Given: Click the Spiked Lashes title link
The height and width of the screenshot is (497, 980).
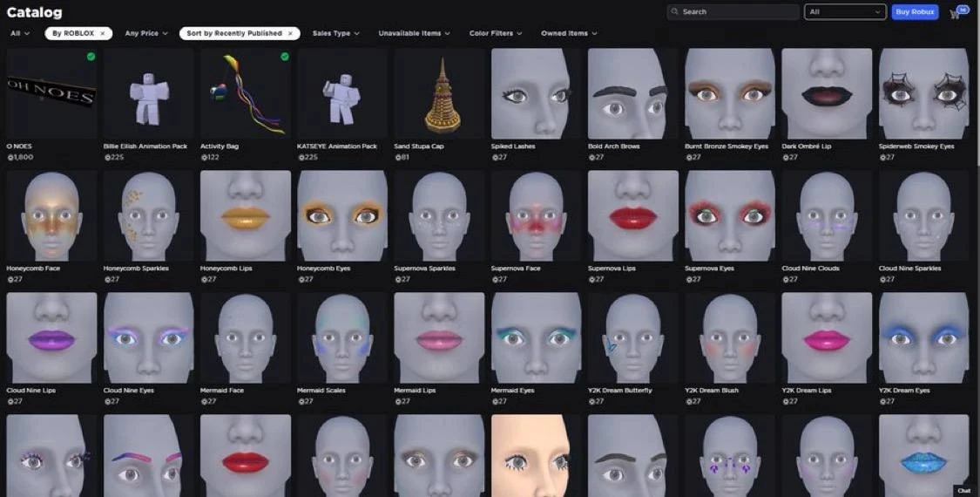Looking at the screenshot, I should [x=513, y=146].
